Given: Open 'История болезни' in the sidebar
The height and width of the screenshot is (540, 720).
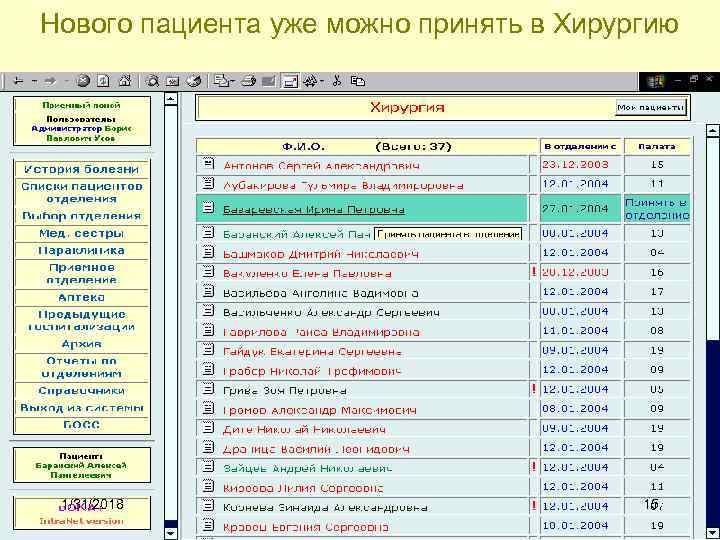Looking at the screenshot, I should [81, 169].
